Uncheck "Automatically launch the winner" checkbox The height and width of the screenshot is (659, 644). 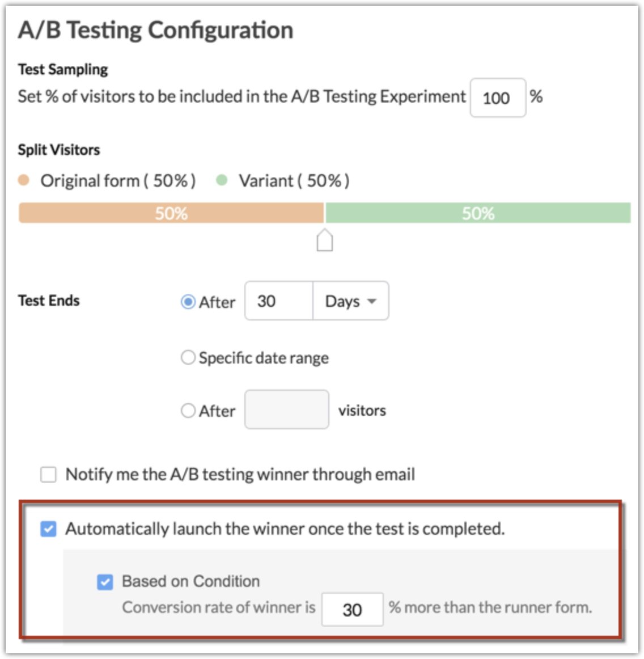(x=49, y=529)
